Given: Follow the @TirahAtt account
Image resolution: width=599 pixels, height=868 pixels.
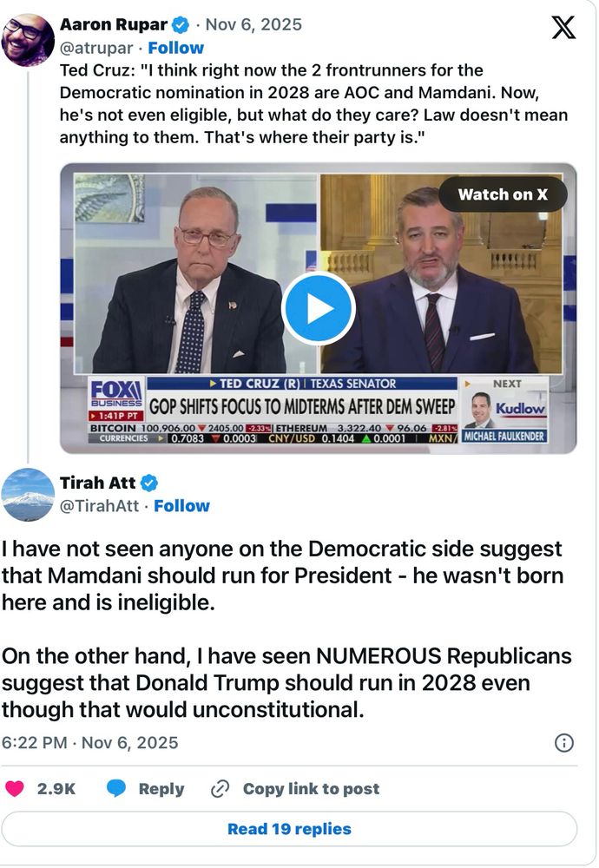Looking at the screenshot, I should point(181,506).
